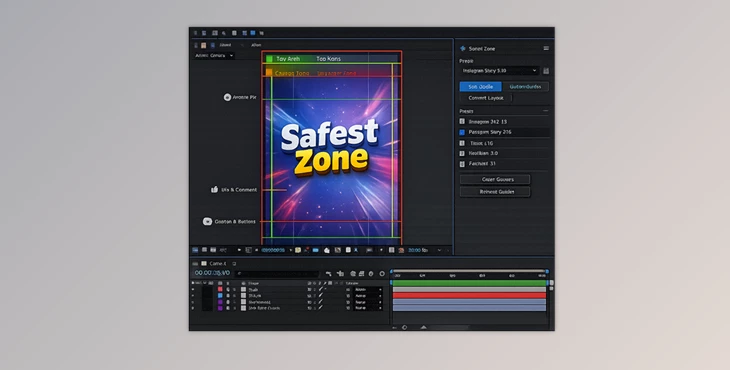Viewport: 730px width, 370px height.
Task: Toggle checkbox beside Fachnat 31 preset
Action: (x=462, y=164)
